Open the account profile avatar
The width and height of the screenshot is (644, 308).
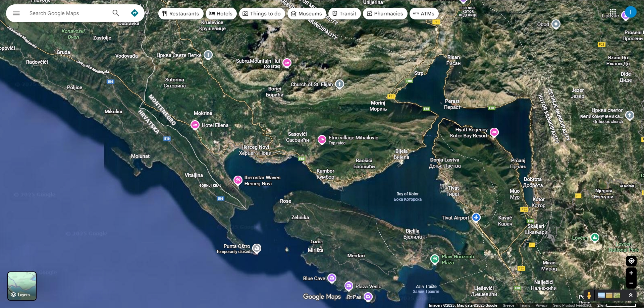point(630,12)
